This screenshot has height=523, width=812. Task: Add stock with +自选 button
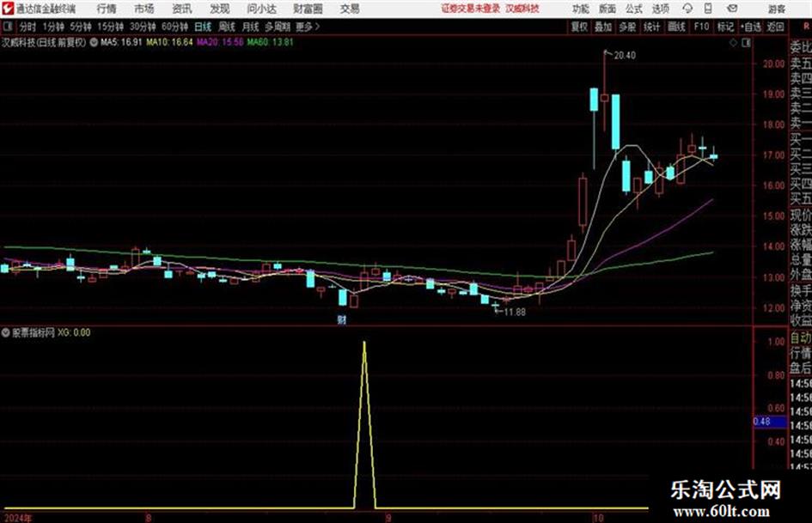pyautogui.click(x=751, y=27)
